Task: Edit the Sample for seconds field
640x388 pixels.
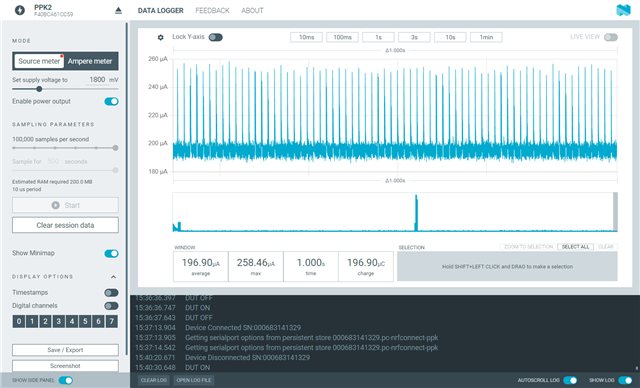Action: [53, 161]
